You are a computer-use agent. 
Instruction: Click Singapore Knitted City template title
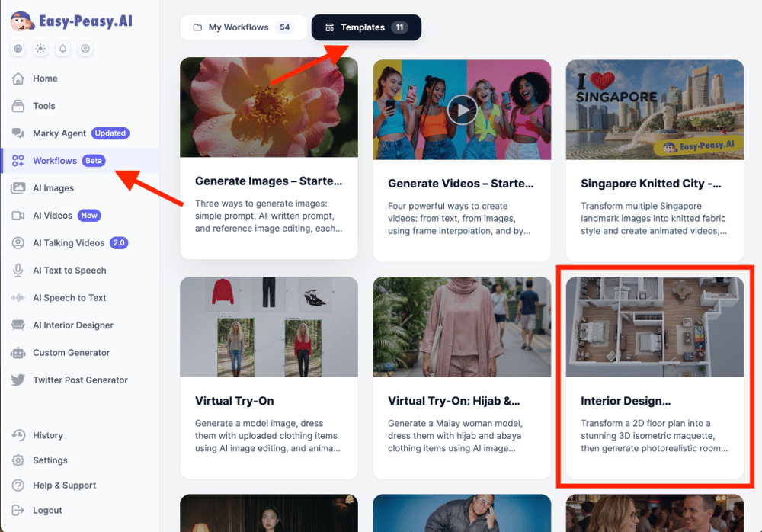tap(650, 183)
